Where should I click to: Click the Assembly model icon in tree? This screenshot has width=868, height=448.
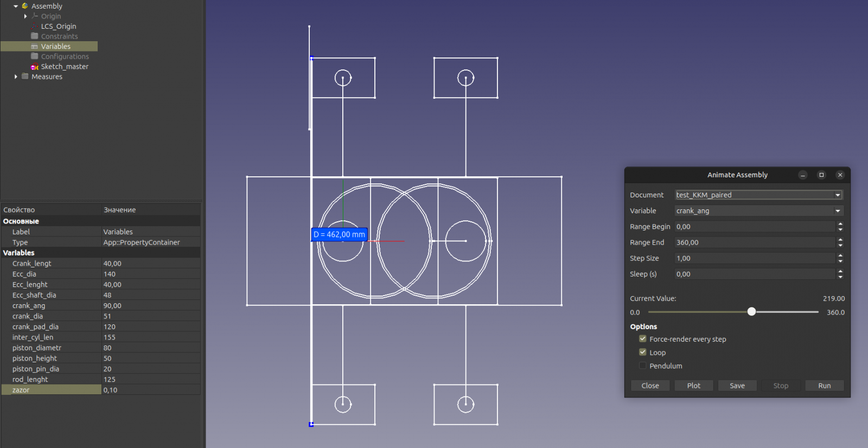point(25,6)
